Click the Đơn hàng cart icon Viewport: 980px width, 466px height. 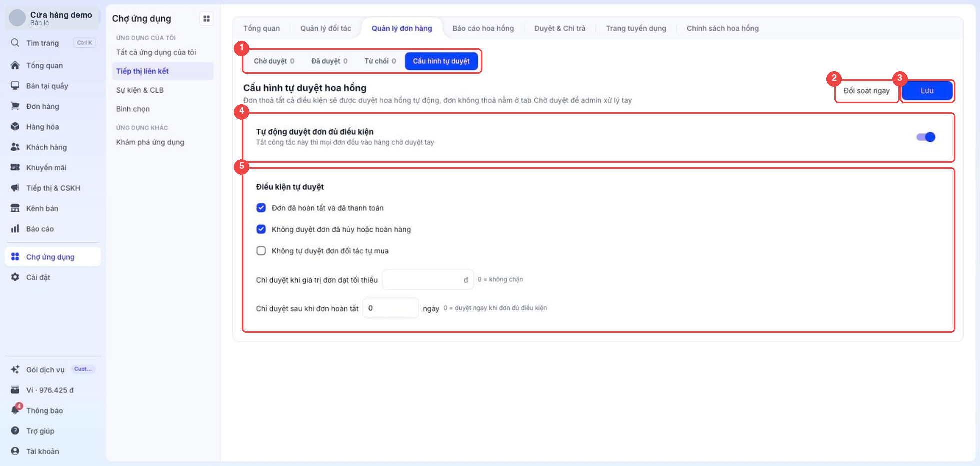15,106
